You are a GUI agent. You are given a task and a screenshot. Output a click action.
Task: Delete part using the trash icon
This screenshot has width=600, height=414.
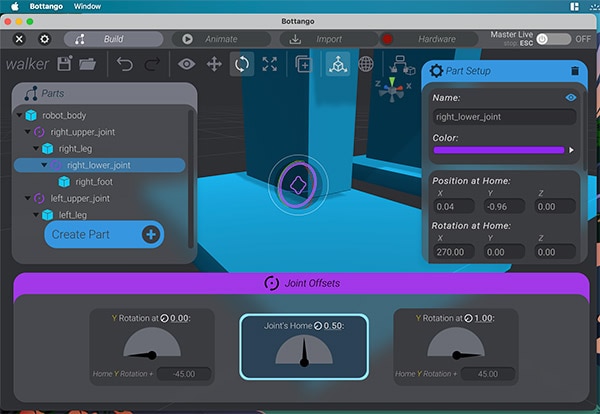click(574, 71)
